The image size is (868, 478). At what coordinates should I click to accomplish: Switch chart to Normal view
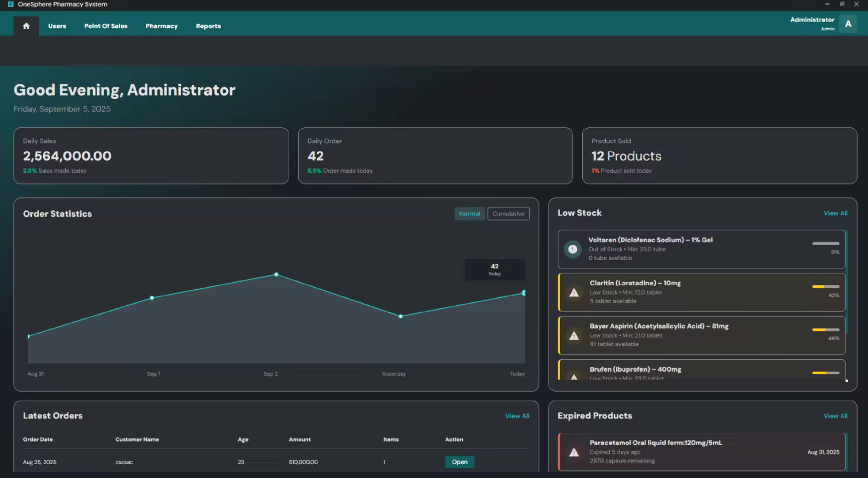[469, 214]
